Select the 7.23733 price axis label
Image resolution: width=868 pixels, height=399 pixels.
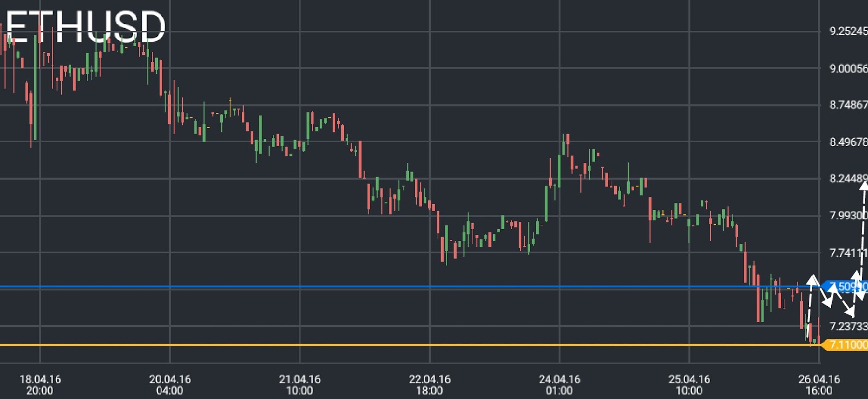coord(848,326)
